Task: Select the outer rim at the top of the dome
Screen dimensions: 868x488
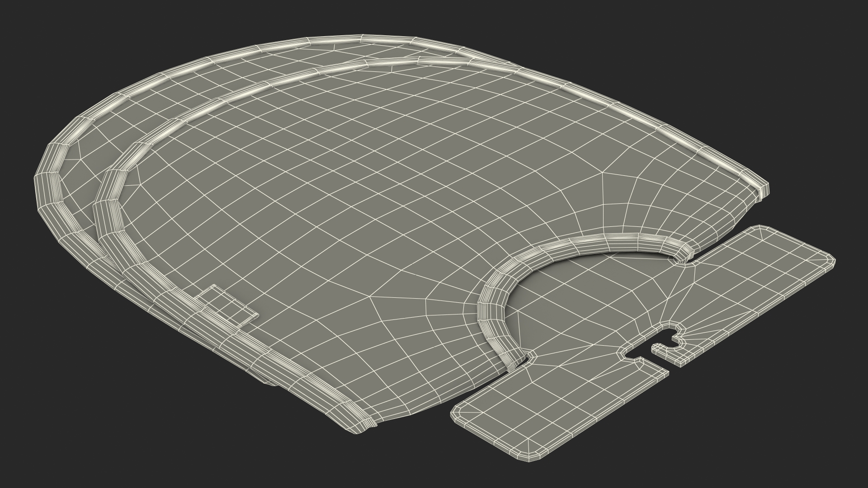Action: tap(362, 39)
